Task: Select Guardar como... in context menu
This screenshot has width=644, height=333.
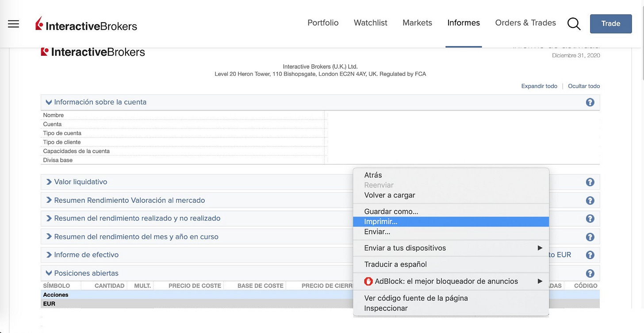Action: (x=451, y=212)
